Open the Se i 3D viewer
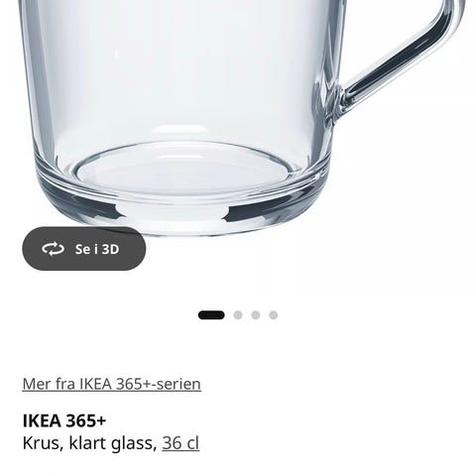This screenshot has height=476, width=476. coord(84,249)
